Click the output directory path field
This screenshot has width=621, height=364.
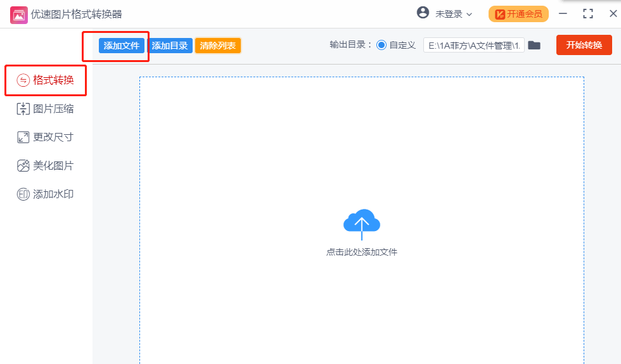pyautogui.click(x=474, y=46)
